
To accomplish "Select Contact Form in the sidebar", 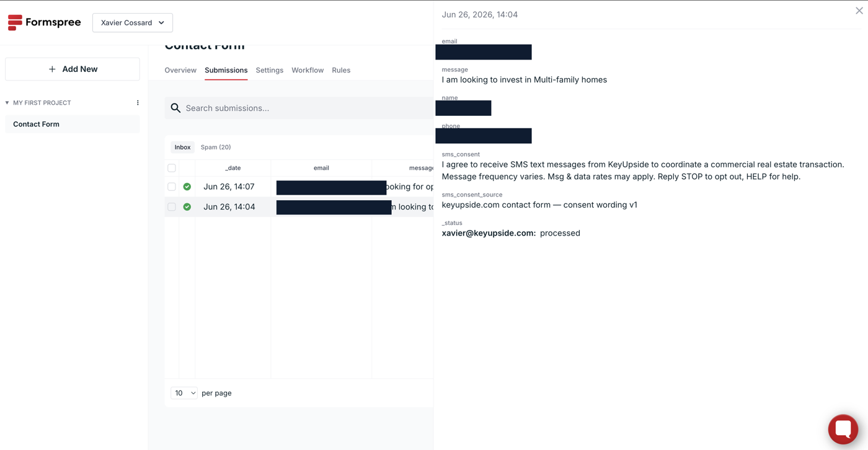I will (x=73, y=124).
